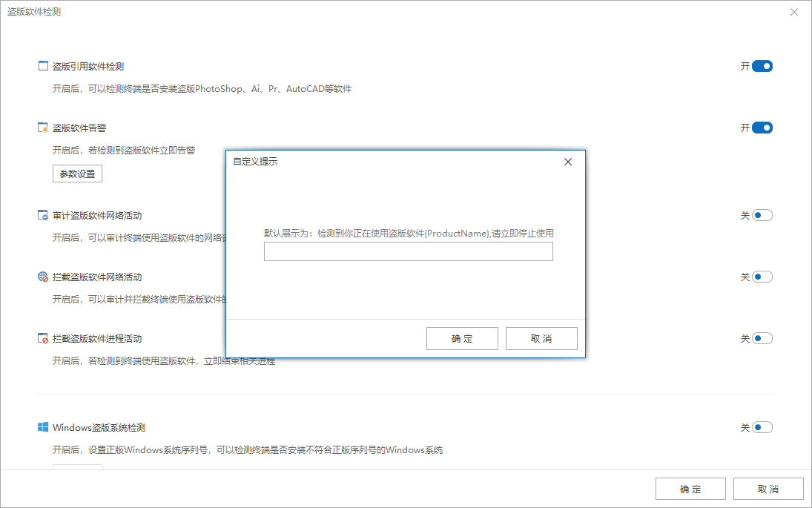The image size is (812, 508).
Task: Turn off the 盗版引用软件检测 switch
Action: (762, 66)
